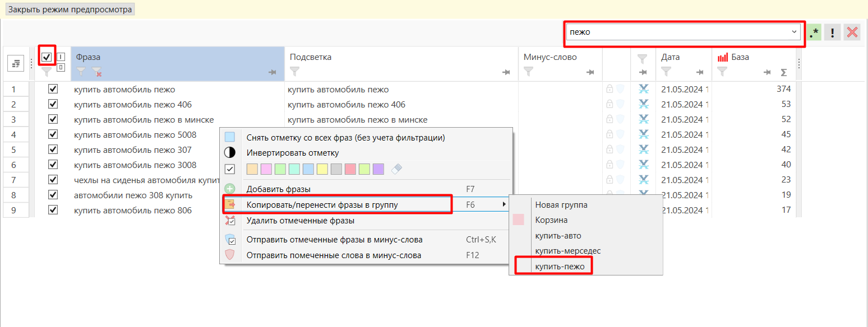The height and width of the screenshot is (327, 868).
Task: Sort by the Минус-слово column header
Action: click(x=550, y=57)
